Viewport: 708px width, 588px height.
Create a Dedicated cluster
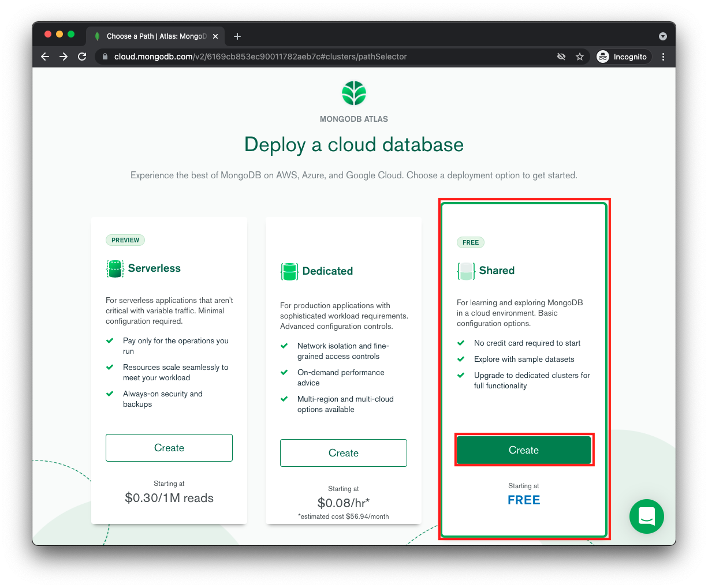[343, 453]
